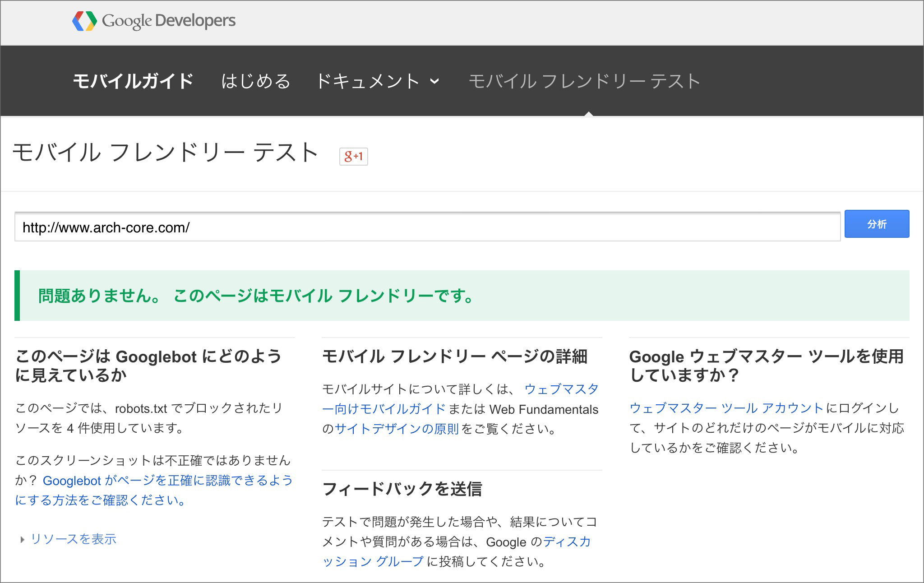Click the モバイル フレンドリー ページの詳細 heading
Screen dimensions: 924x583
point(455,356)
